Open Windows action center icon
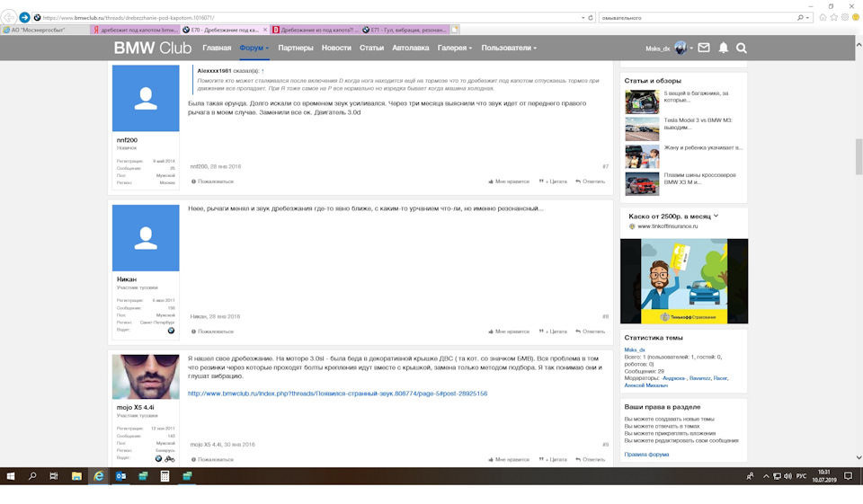 pos(848,476)
